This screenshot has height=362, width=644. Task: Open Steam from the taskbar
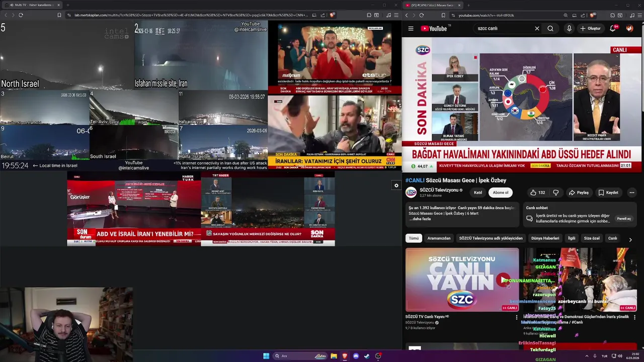click(x=367, y=356)
